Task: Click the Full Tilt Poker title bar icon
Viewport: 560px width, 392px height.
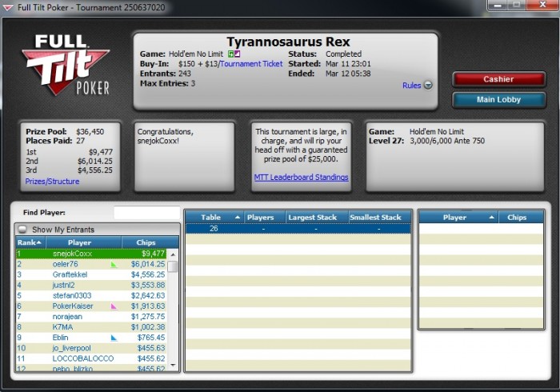Action: point(7,7)
